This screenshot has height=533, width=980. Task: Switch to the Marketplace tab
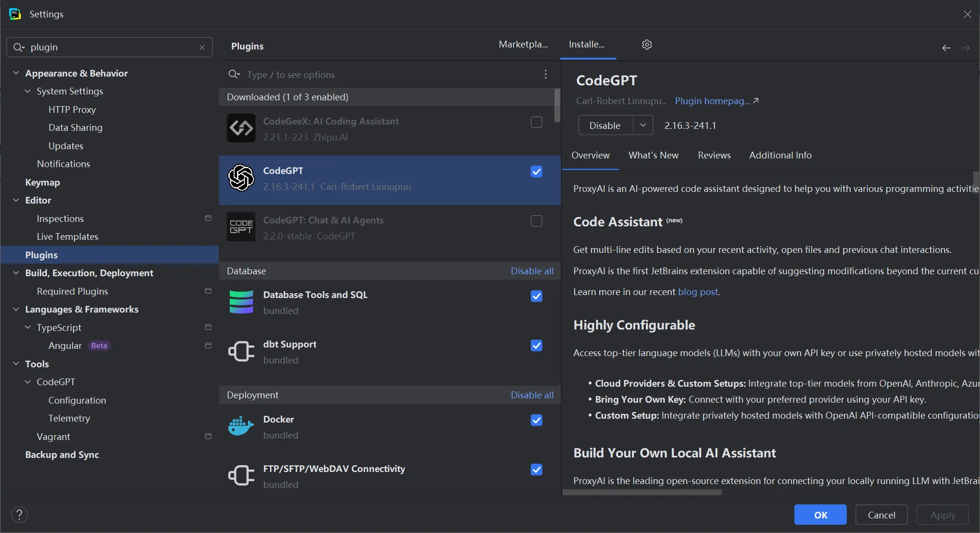point(523,45)
